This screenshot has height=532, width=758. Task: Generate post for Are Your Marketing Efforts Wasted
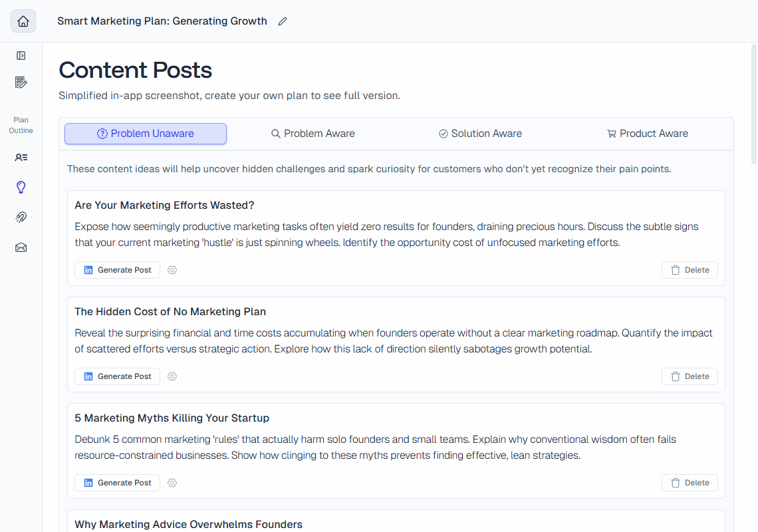[x=118, y=270]
